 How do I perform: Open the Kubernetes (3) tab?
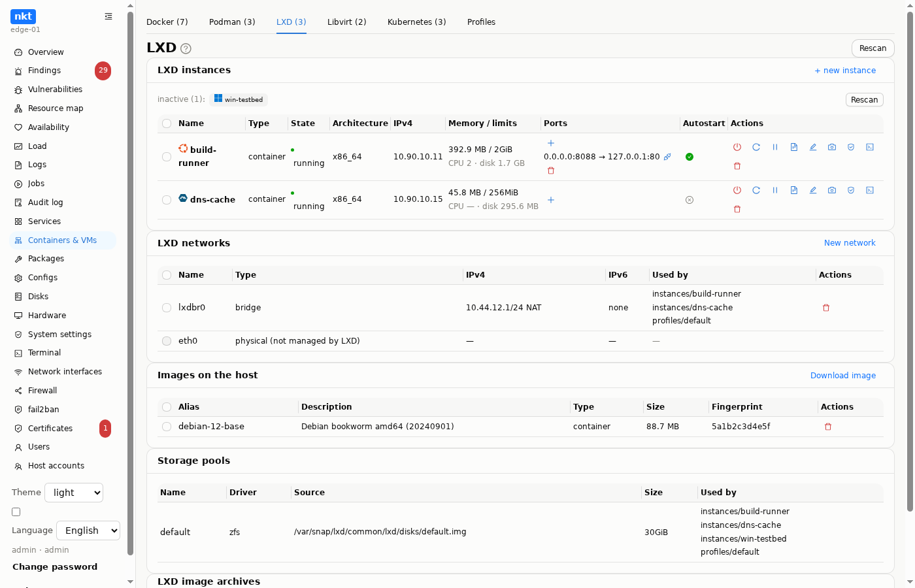point(417,22)
